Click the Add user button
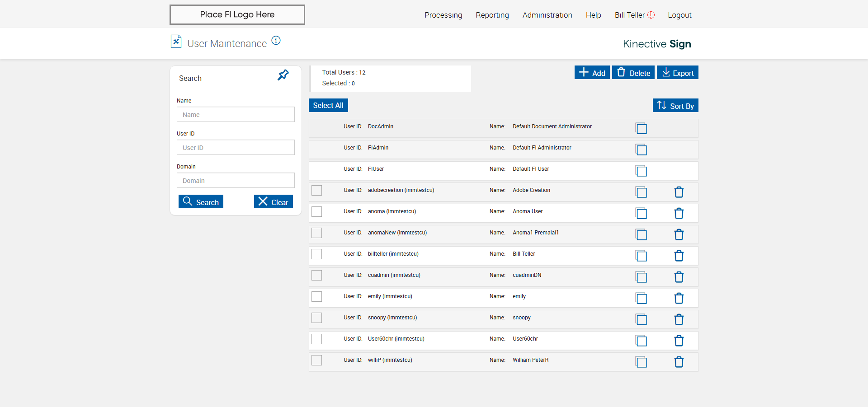 point(592,73)
